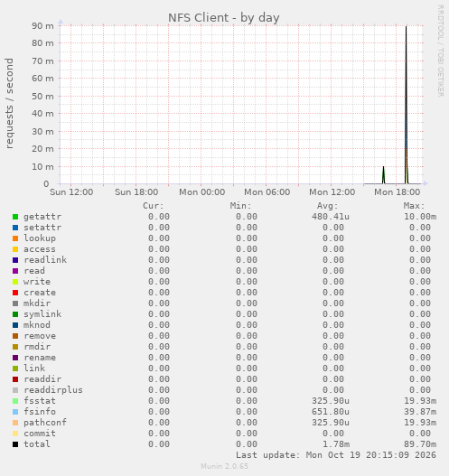Click the 'Last update' timestamp line
This screenshot has width=449, height=476.
point(336,455)
